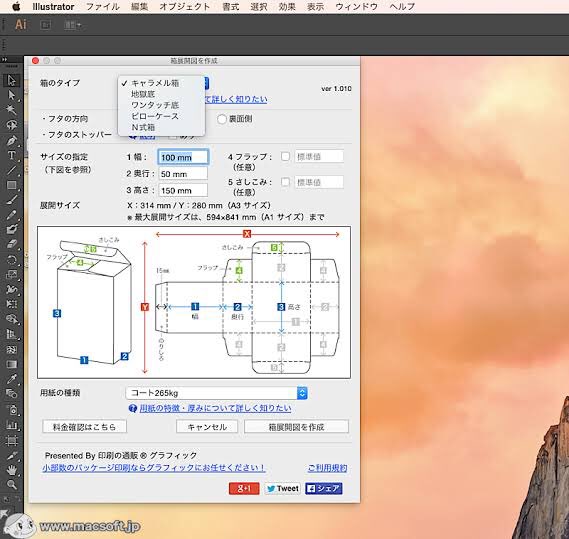Open the Apple menu
This screenshot has height=539, width=569.
[x=16, y=7]
